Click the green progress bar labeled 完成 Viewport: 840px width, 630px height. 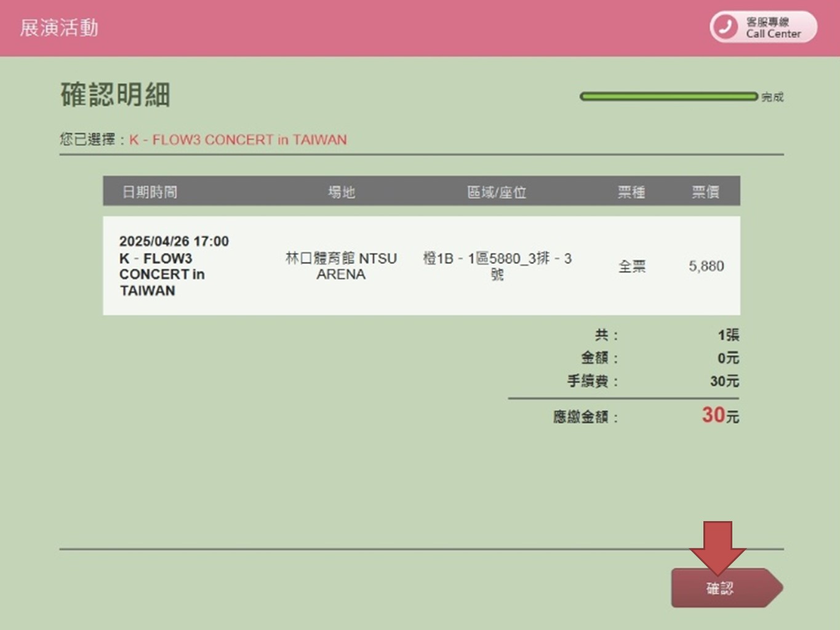(x=669, y=97)
